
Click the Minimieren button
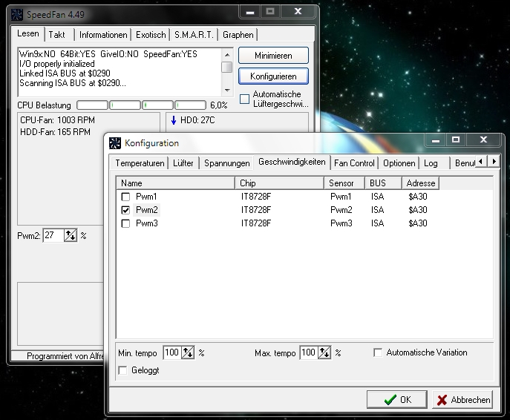pos(273,56)
